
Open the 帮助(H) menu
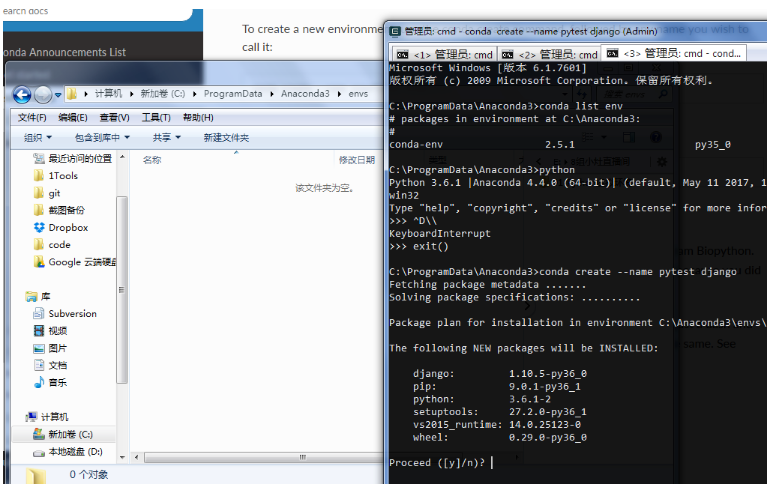[x=198, y=118]
